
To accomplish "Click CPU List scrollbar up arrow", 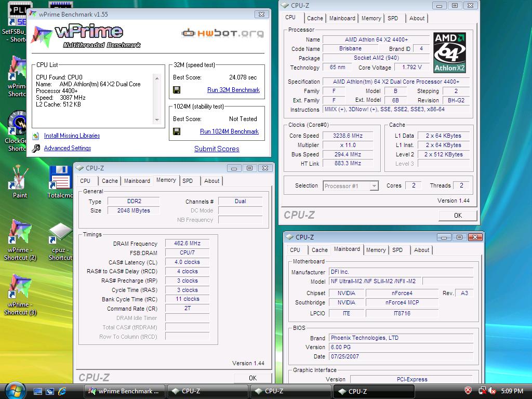I will (157, 78).
